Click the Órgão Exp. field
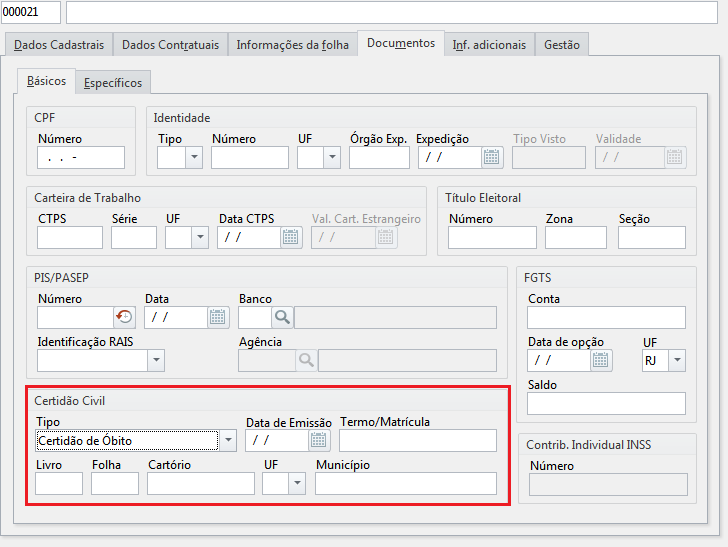 (379, 157)
